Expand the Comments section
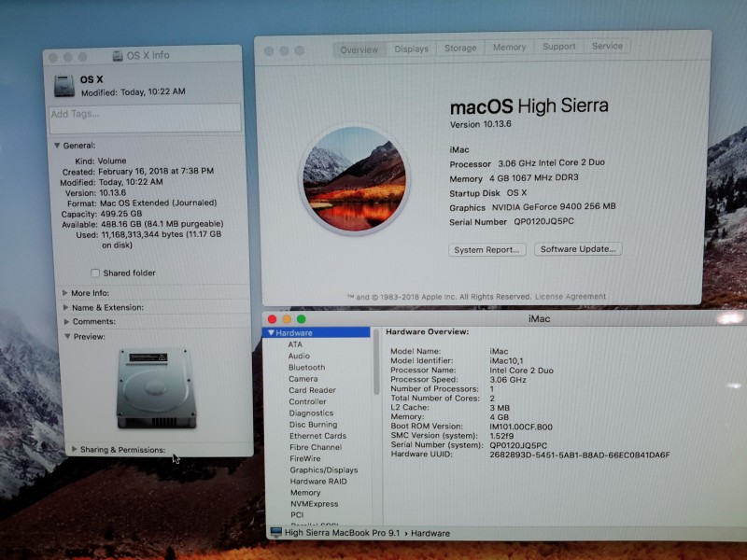Screen dimensions: 747x560 (x=66, y=321)
